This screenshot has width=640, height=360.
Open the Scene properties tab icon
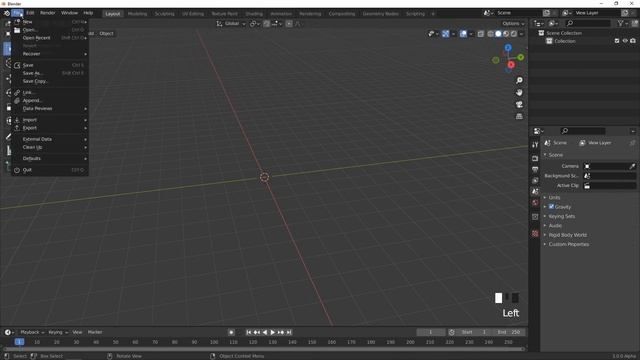535,191
